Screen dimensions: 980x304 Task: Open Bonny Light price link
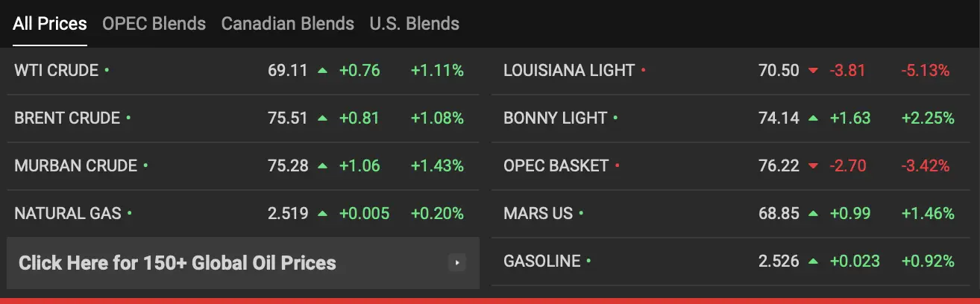pyautogui.click(x=556, y=118)
